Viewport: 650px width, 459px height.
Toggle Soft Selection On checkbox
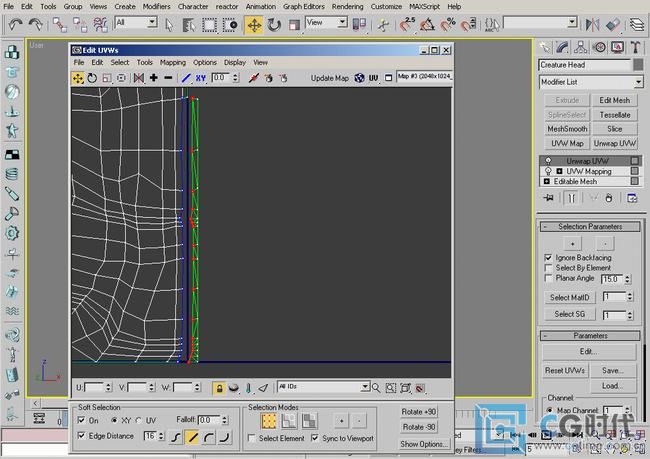[81, 420]
